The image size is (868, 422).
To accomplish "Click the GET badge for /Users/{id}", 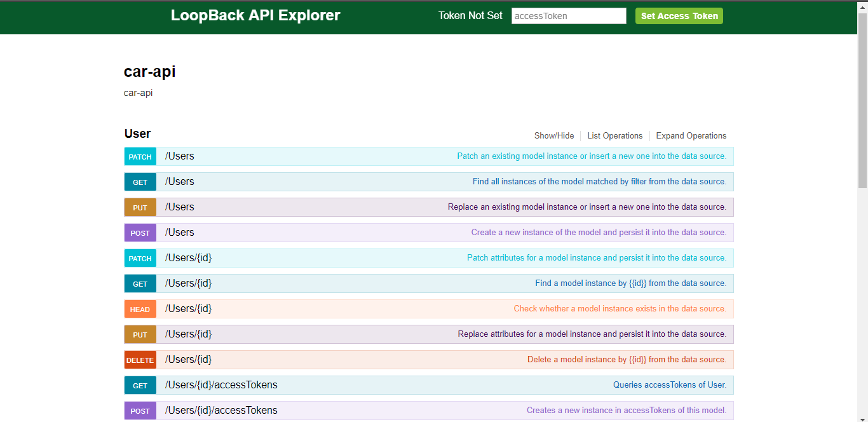I will pos(140,283).
